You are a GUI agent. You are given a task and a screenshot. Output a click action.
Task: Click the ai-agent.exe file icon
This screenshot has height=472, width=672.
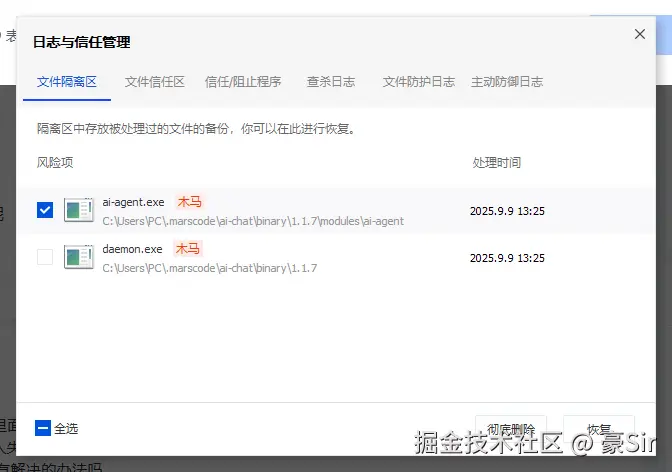coord(78,210)
